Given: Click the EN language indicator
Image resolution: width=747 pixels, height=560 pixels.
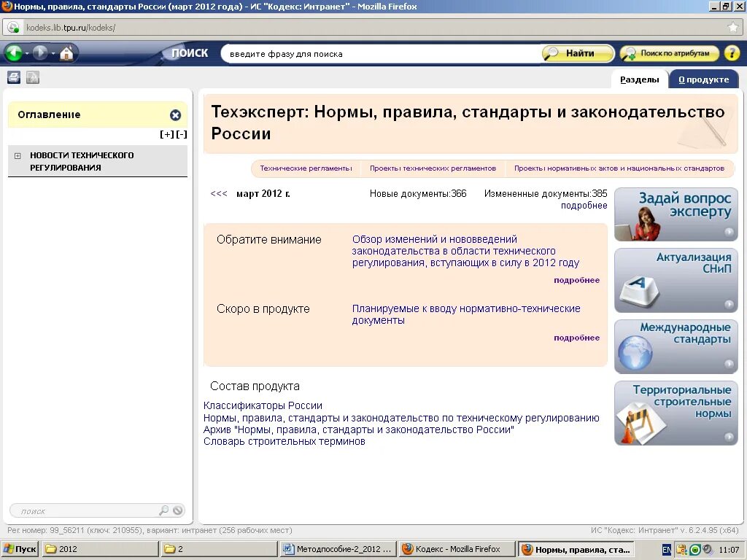Looking at the screenshot, I should (667, 550).
